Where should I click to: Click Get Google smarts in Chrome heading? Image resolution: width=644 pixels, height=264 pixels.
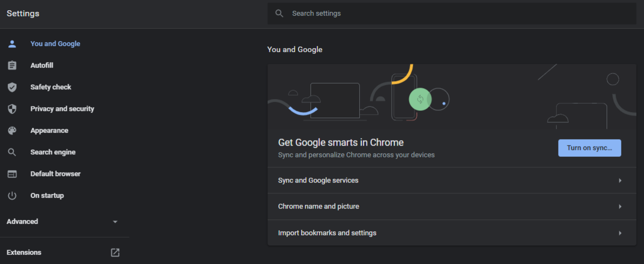coord(341,142)
